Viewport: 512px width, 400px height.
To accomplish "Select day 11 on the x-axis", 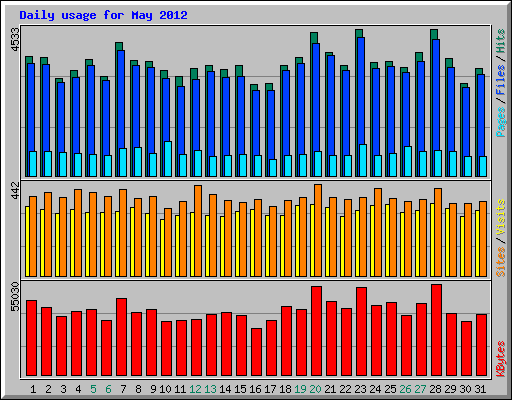I will pyautogui.click(x=180, y=389).
